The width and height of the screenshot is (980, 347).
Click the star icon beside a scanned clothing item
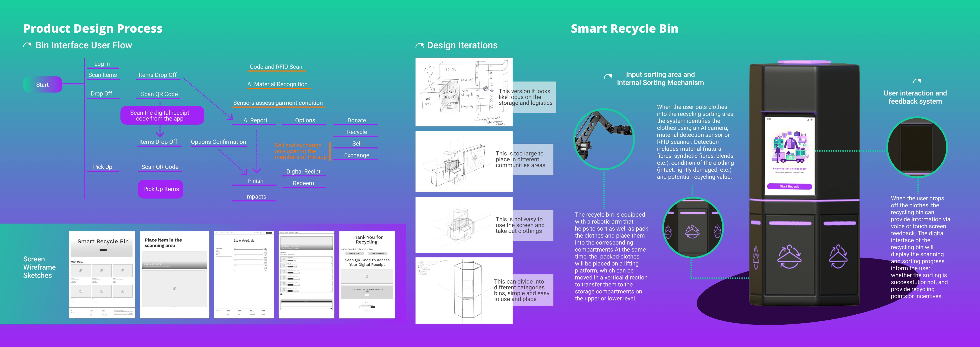coord(331,261)
